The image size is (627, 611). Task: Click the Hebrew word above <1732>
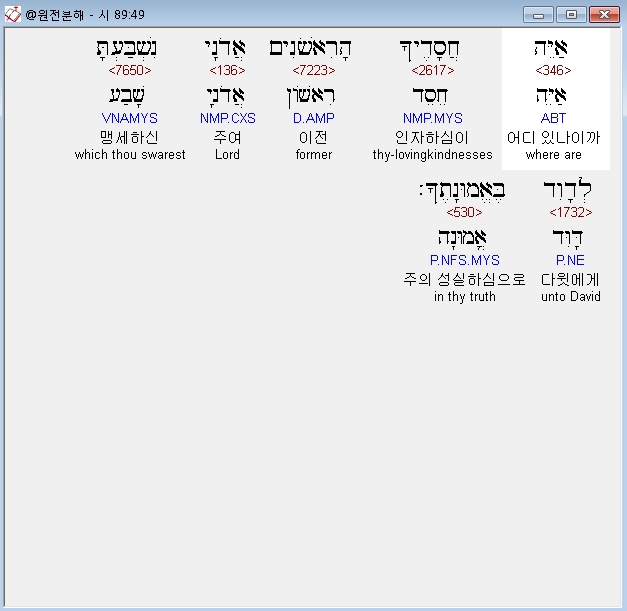pos(568,191)
